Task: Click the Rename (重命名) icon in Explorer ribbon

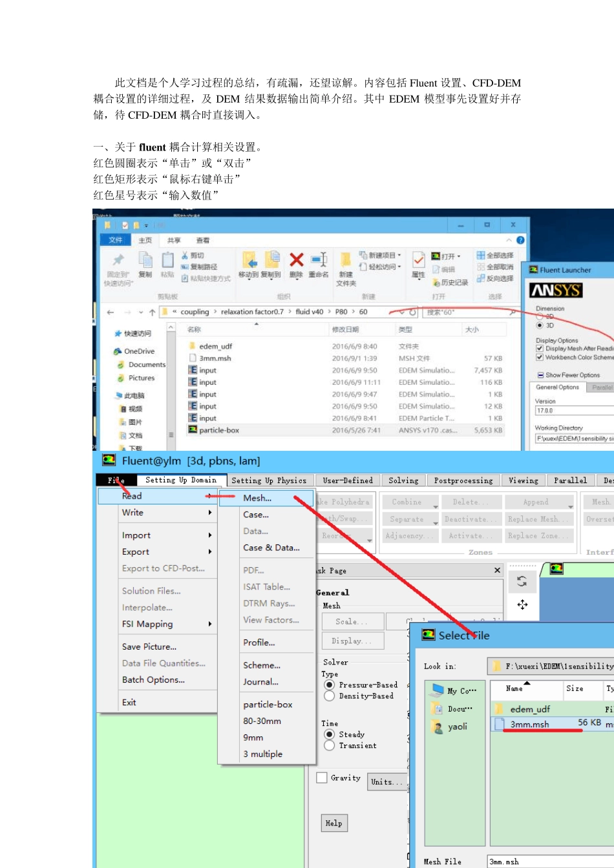Action: tap(319, 260)
